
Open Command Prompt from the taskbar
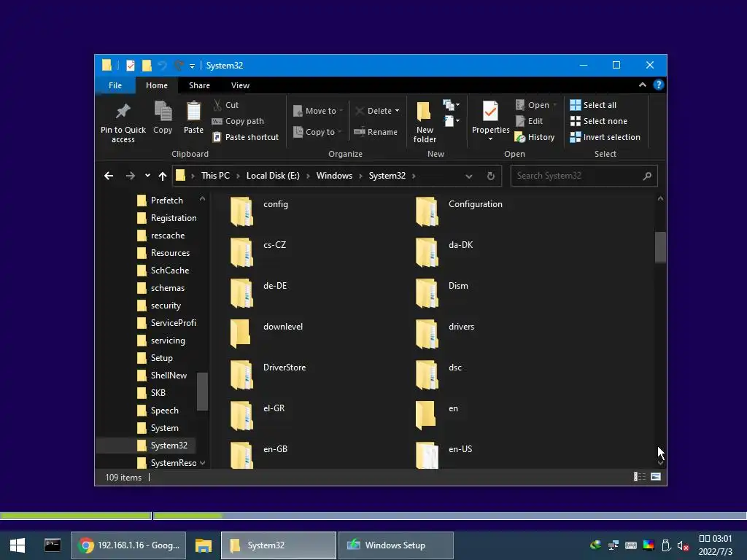[x=53, y=545]
